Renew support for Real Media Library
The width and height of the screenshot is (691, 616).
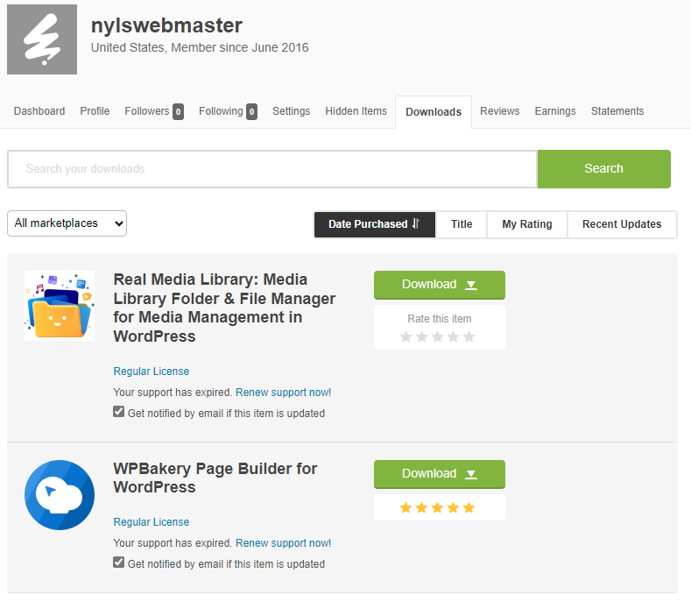click(x=284, y=393)
